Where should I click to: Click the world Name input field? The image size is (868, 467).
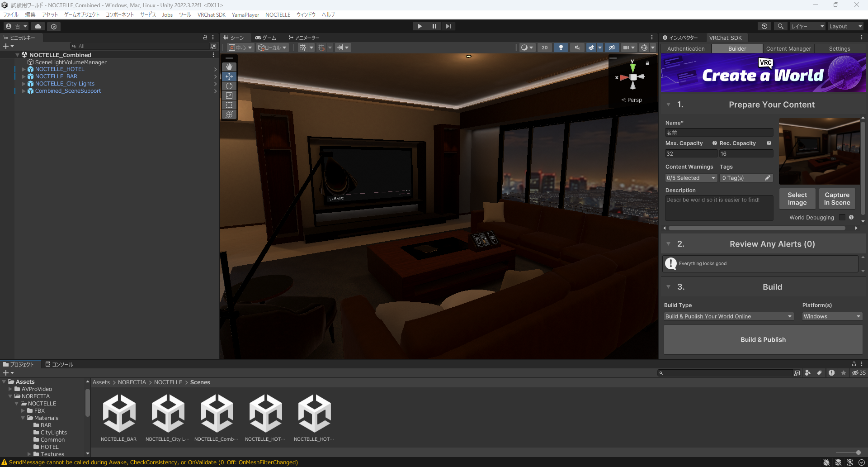719,133
